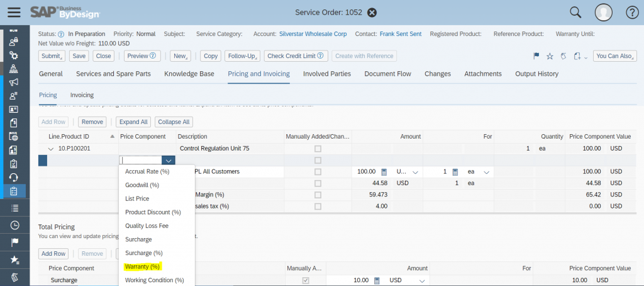Image resolution: width=644 pixels, height=286 pixels.
Task: Open calculator beside the 100.00 amount
Action: (x=384, y=171)
